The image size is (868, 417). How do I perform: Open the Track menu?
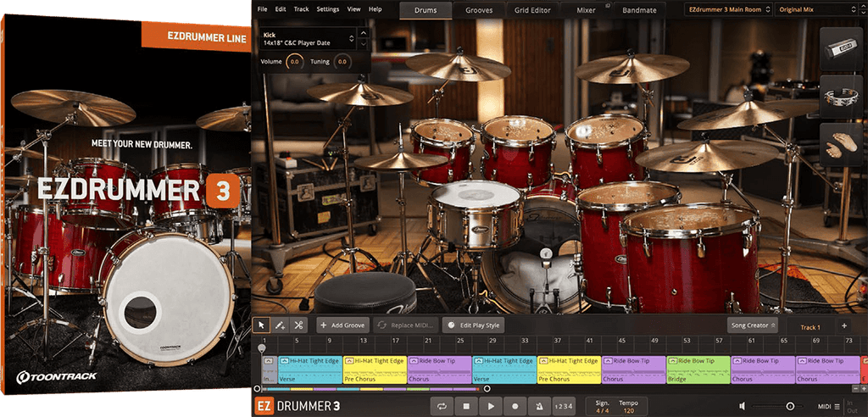pyautogui.click(x=301, y=9)
